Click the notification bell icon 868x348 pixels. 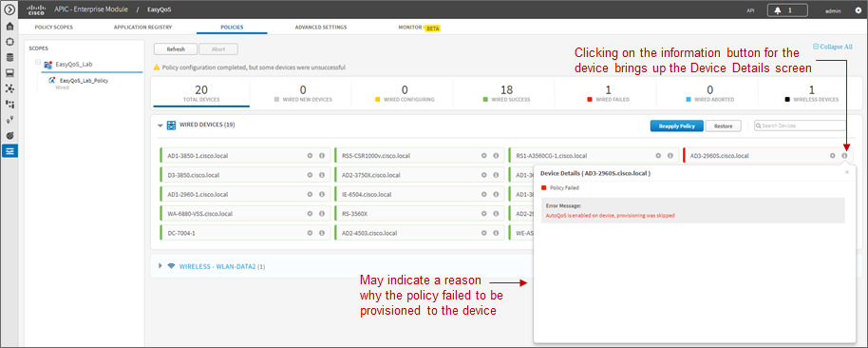(778, 10)
